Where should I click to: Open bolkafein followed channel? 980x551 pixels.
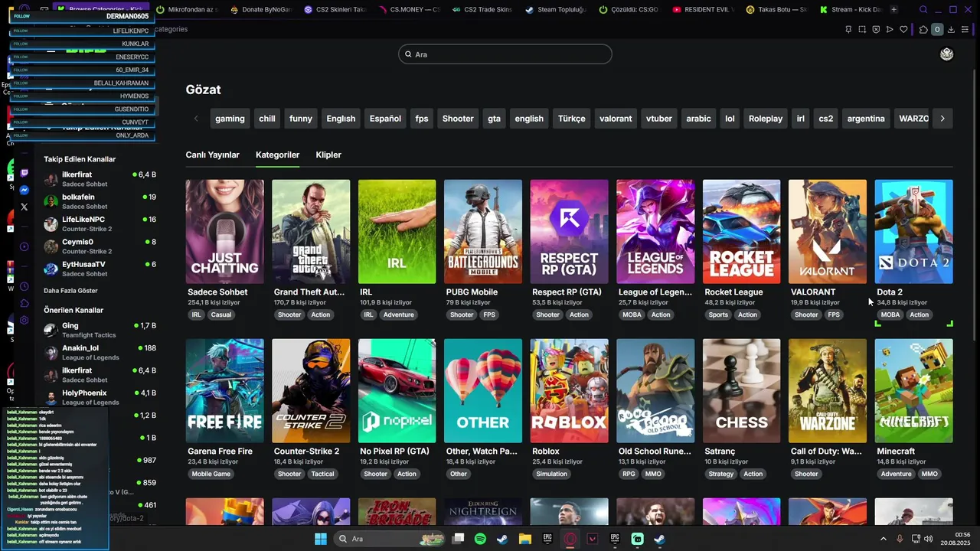tap(100, 201)
